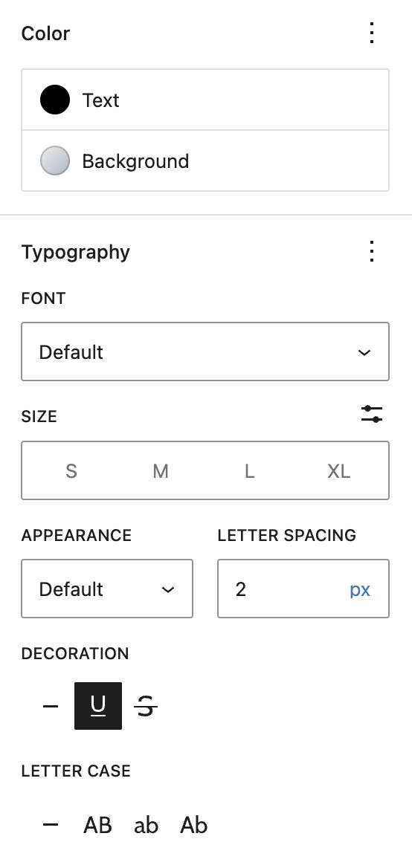The height and width of the screenshot is (868, 412).
Task: Set letter case to capitalize Ab
Action: coord(194,825)
